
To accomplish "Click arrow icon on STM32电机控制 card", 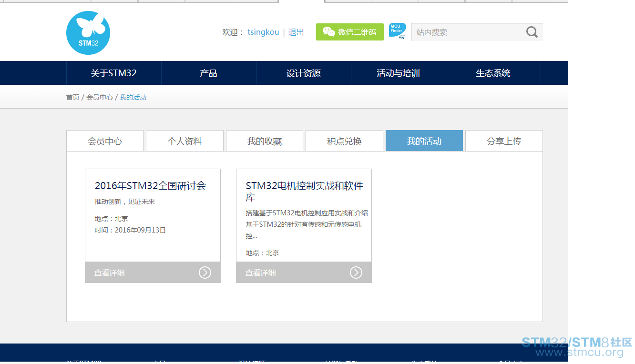I will pos(356,273).
